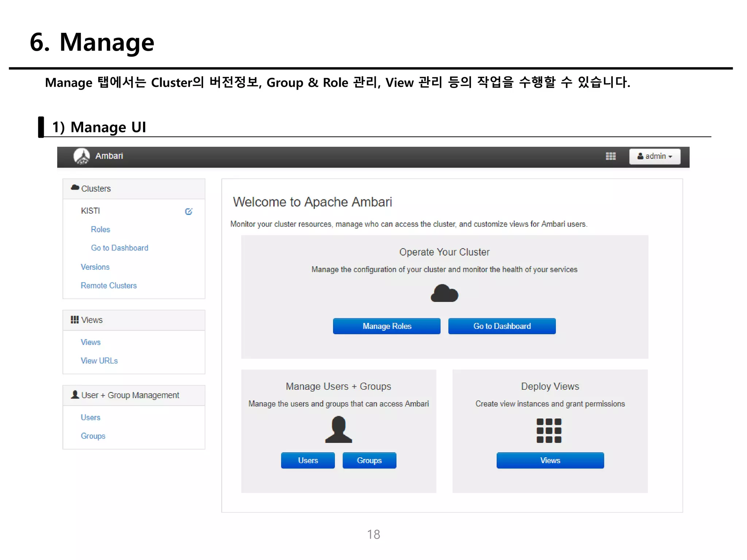Screen dimensions: 747x560
Task: Click the user silhouette icon in Manage Users + Groups
Action: (338, 430)
